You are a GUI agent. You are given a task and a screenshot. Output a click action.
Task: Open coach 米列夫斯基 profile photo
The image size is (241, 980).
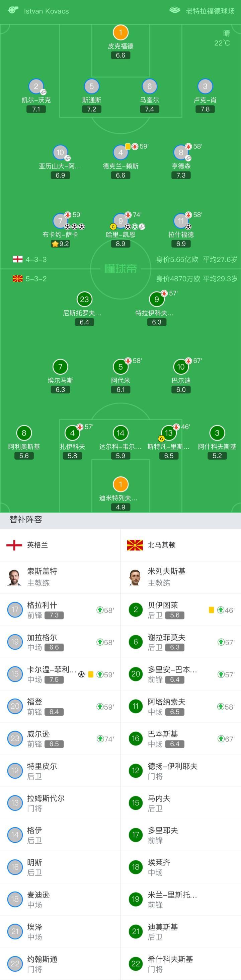(135, 577)
